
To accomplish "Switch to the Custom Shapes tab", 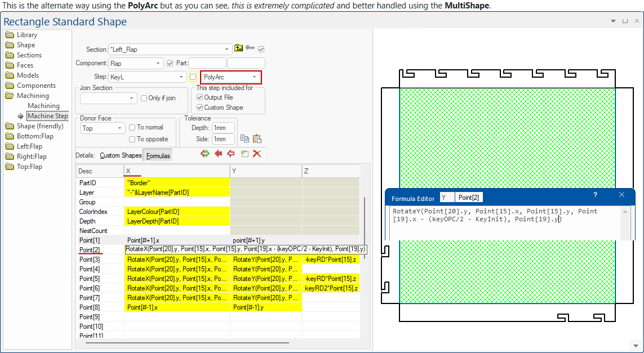I will coord(121,155).
